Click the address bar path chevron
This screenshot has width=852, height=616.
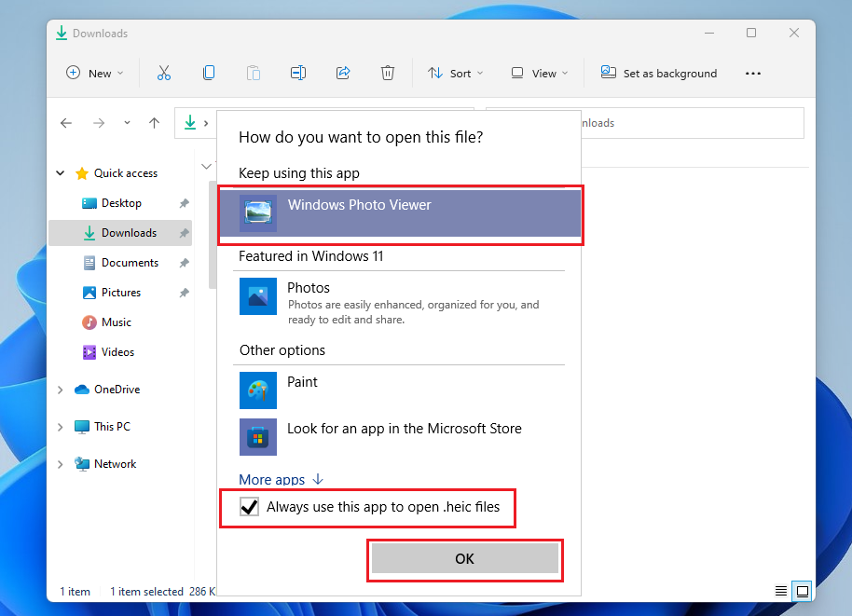click(x=206, y=123)
